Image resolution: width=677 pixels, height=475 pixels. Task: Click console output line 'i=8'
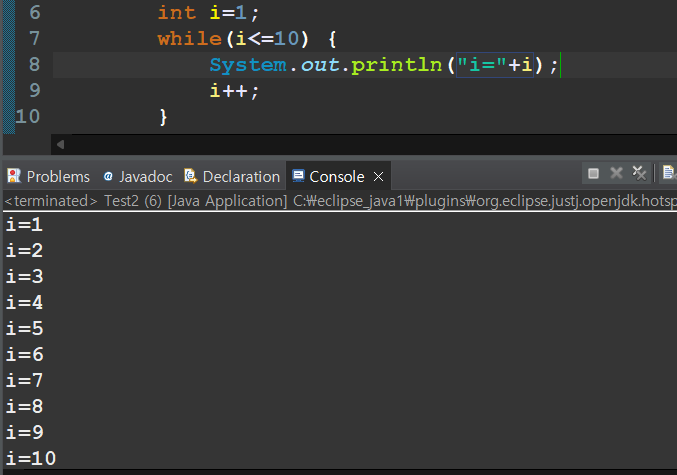[x=24, y=406]
